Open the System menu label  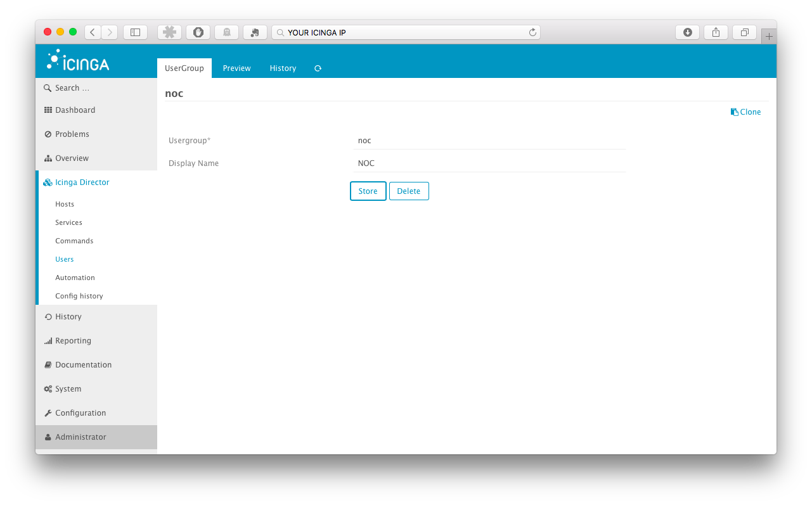pos(68,389)
